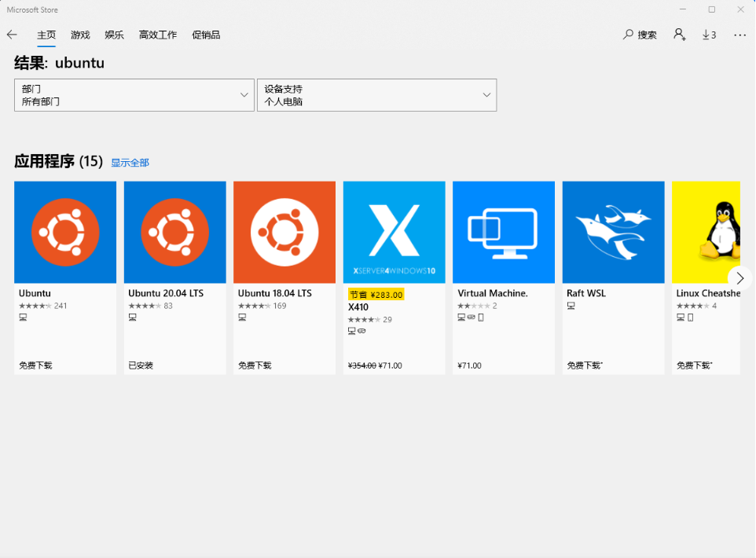Expand the 部门 department dropdown
The width and height of the screenshot is (756, 558).
pyautogui.click(x=134, y=95)
